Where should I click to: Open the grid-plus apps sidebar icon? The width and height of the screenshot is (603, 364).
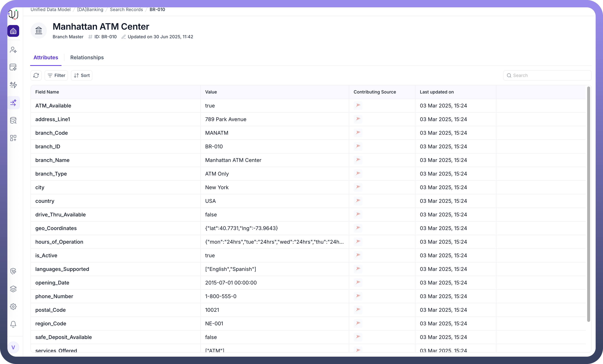13,138
